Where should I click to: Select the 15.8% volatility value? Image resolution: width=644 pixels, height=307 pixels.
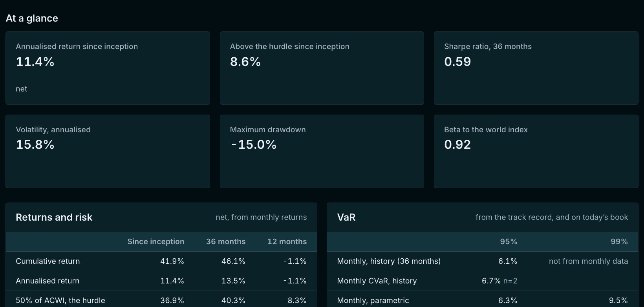35,144
